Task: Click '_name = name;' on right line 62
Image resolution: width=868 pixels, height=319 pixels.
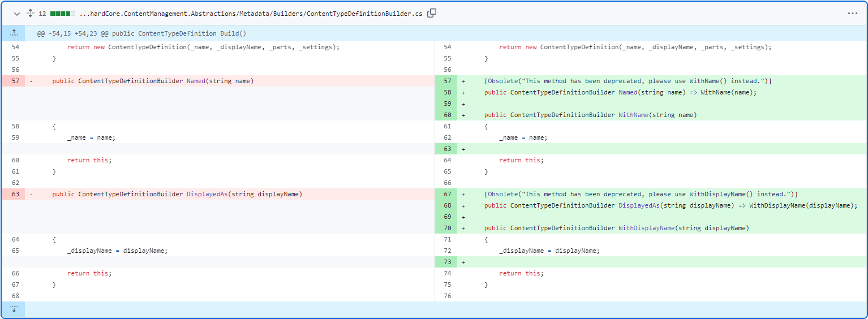Action: click(523, 137)
